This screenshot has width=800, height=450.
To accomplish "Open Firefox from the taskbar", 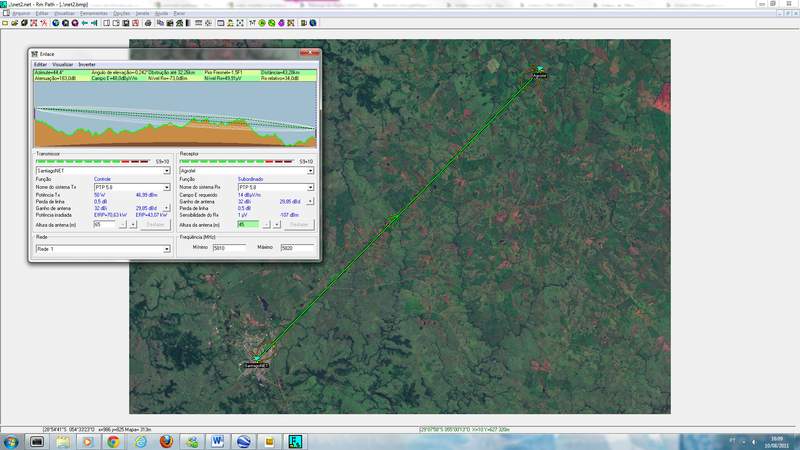I will point(166,442).
